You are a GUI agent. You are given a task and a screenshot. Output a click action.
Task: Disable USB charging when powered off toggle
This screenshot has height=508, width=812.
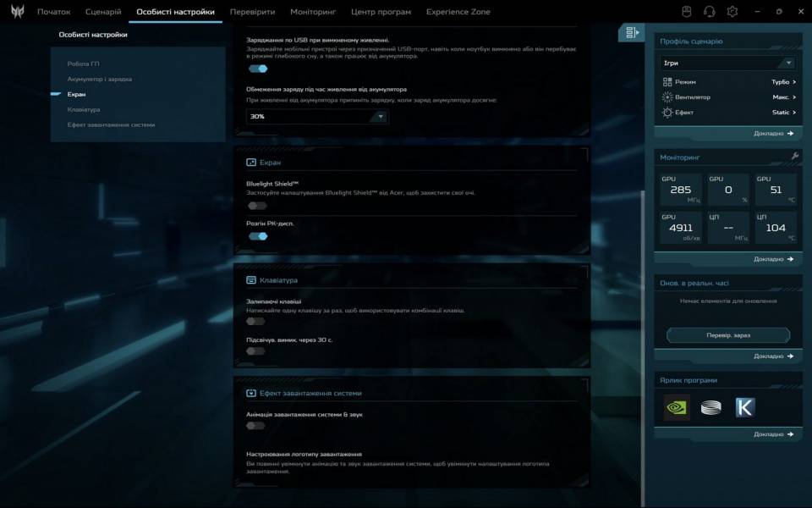(x=257, y=69)
